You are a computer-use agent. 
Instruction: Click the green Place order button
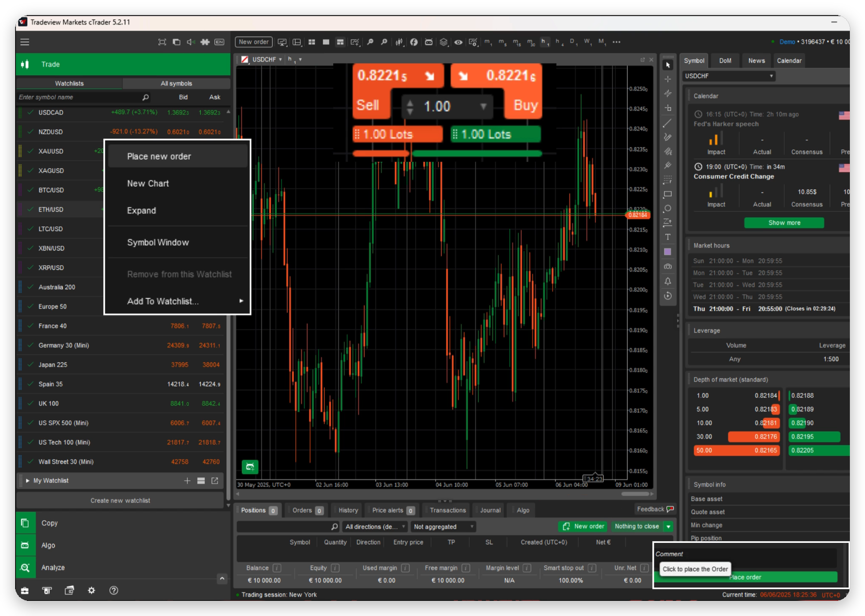click(745, 577)
